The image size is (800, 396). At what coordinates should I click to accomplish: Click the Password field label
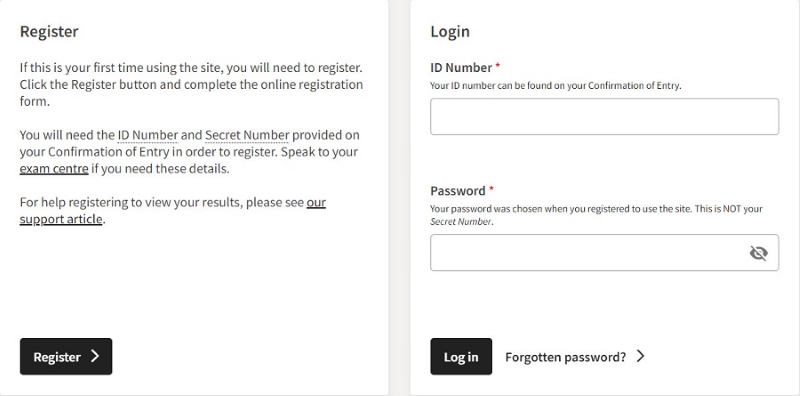click(x=458, y=191)
